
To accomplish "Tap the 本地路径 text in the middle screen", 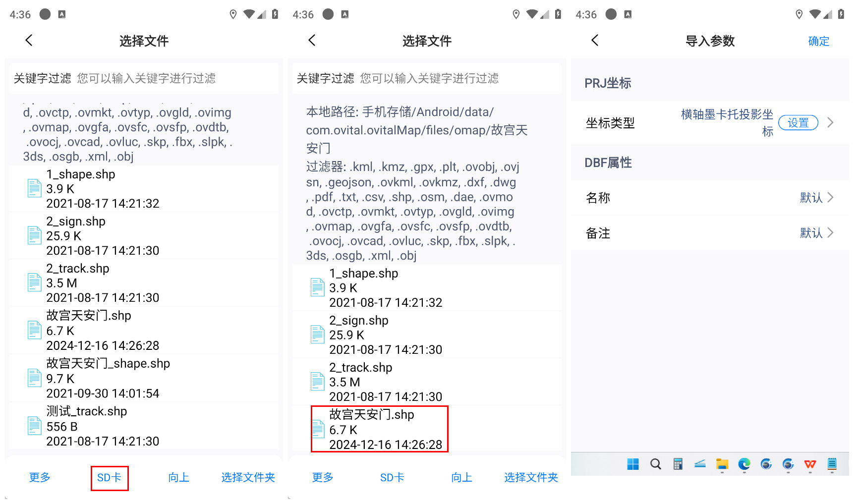I will [416, 130].
